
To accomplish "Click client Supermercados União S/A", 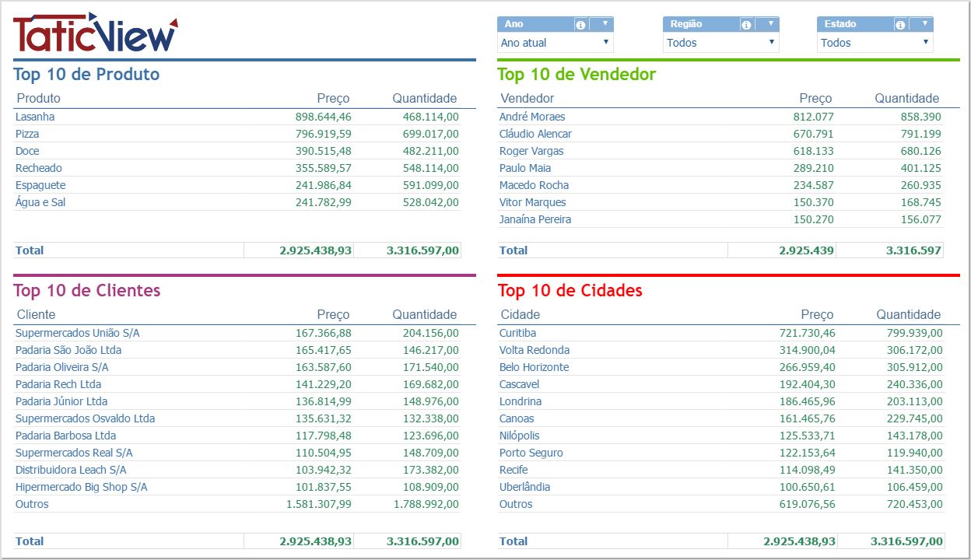I will pyautogui.click(x=77, y=333).
